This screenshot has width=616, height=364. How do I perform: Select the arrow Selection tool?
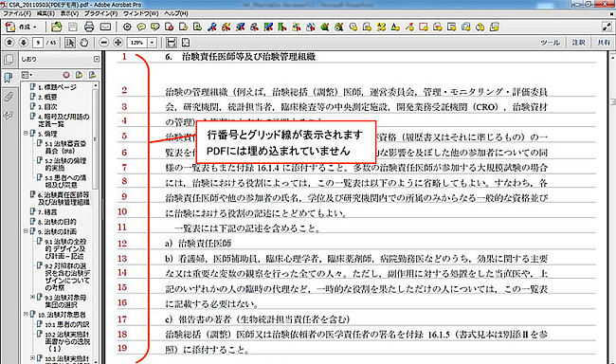[x=70, y=43]
